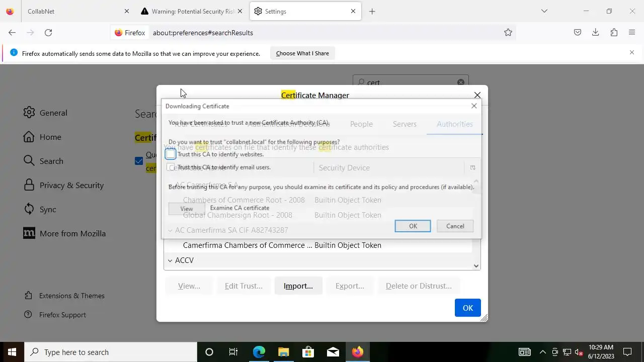644x362 pixels.
Task: Open Mail app from taskbar
Action: click(x=333, y=352)
